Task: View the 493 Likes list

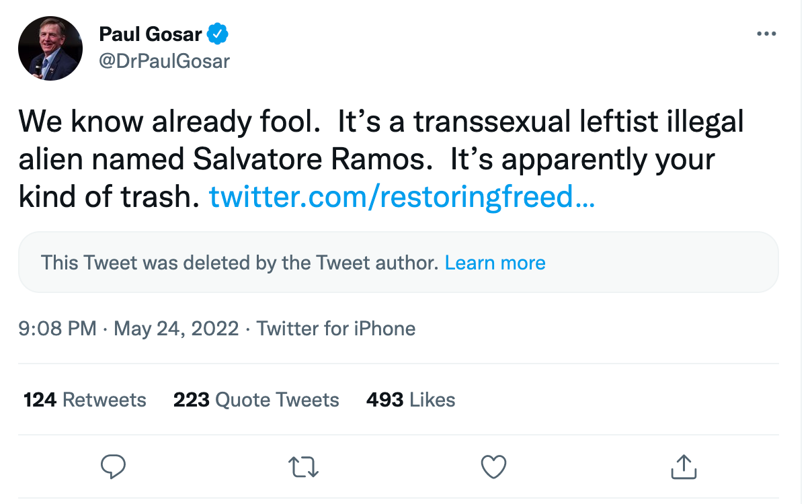Action: pyautogui.click(x=411, y=400)
